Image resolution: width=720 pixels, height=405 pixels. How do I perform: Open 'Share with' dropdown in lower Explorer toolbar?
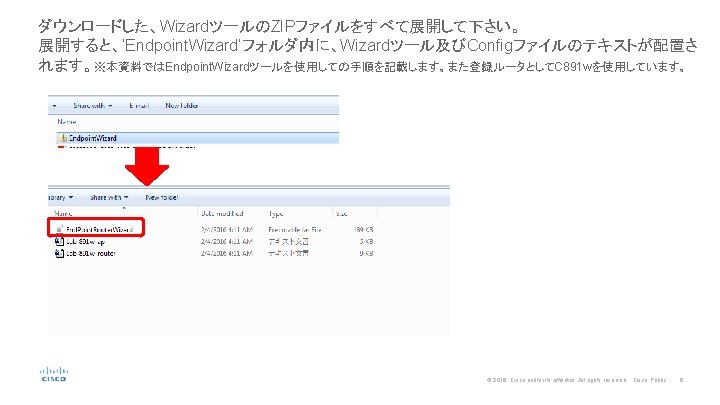109,197
